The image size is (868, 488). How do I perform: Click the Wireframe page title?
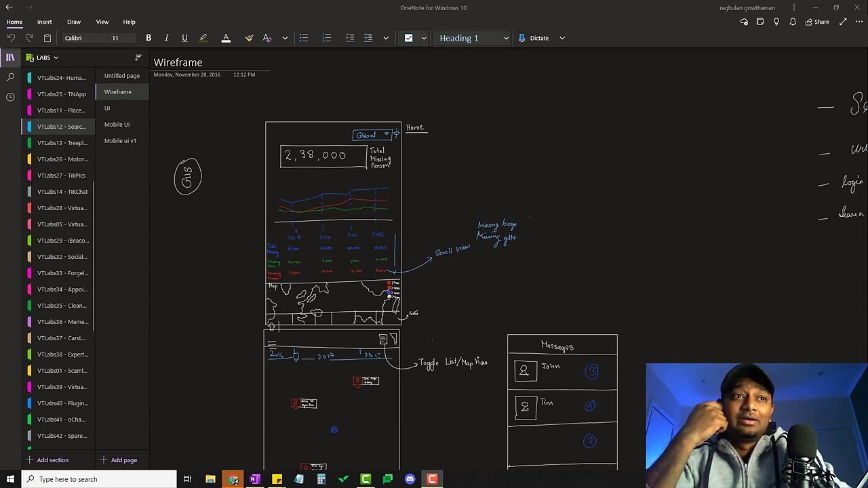tap(178, 62)
